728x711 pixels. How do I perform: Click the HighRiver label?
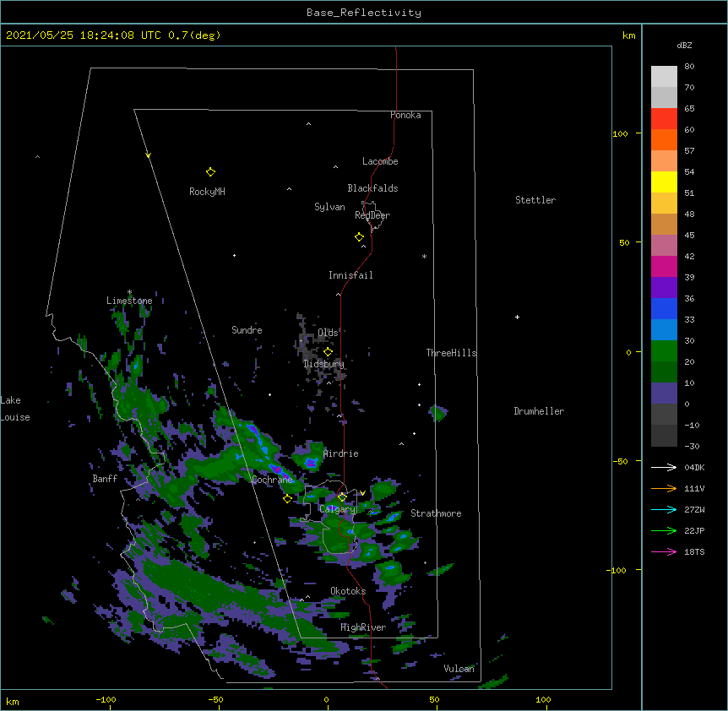click(x=363, y=627)
